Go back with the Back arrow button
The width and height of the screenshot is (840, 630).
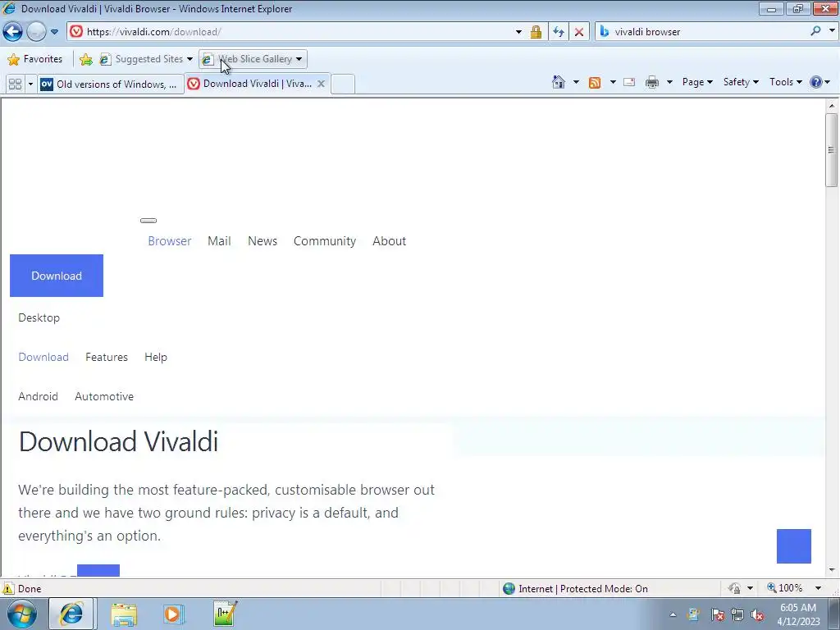pos(13,32)
